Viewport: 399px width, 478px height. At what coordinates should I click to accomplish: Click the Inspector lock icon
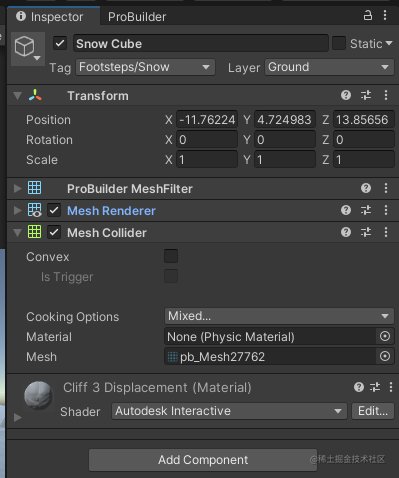tap(368, 15)
